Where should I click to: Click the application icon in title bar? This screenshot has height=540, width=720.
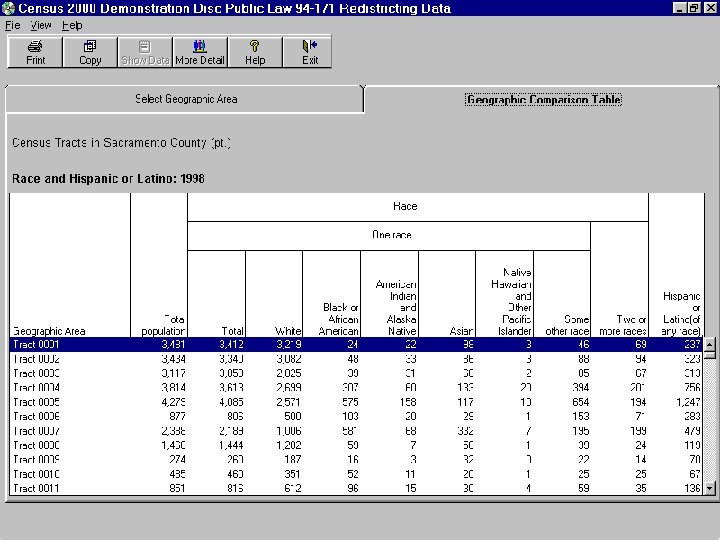[x=8, y=8]
